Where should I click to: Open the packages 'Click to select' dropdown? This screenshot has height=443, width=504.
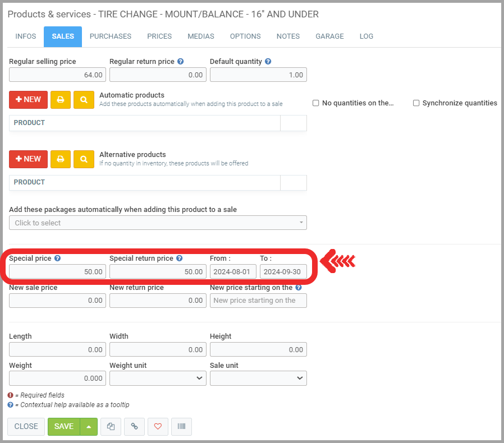[x=158, y=223]
